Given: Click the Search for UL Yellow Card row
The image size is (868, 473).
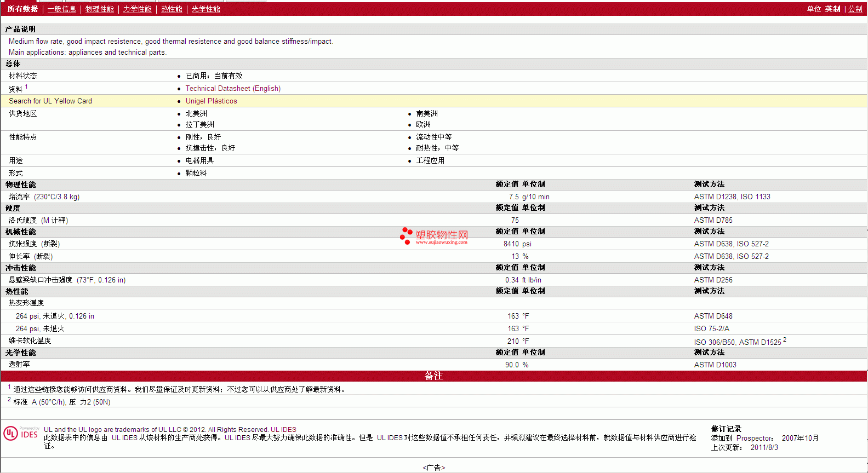Looking at the screenshot, I should click(x=434, y=101).
